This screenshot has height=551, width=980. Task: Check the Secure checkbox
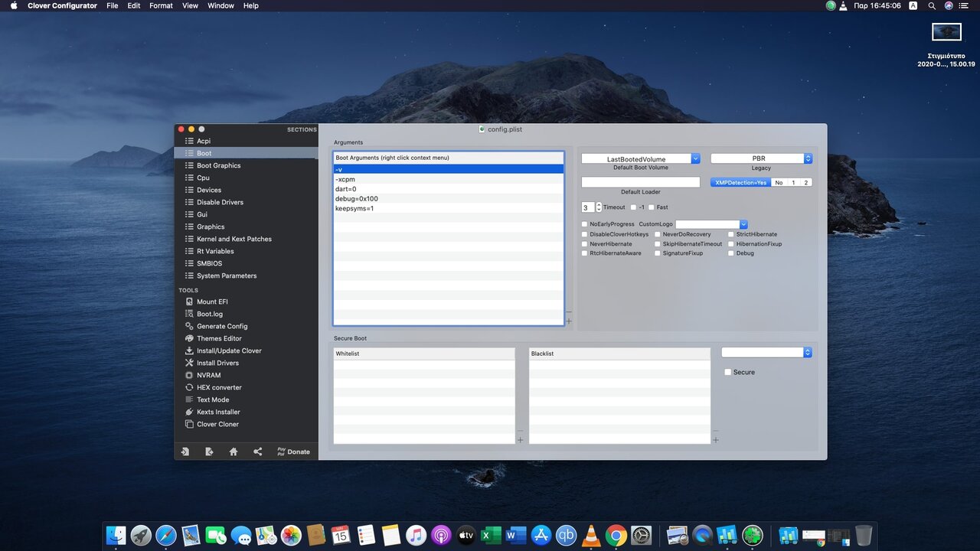pyautogui.click(x=728, y=372)
